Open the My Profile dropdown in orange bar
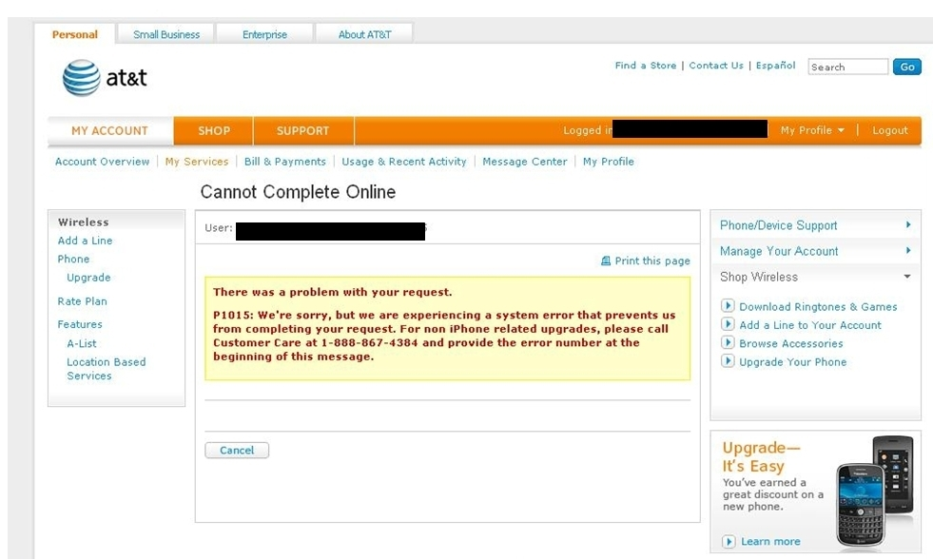The image size is (933, 560). click(812, 130)
